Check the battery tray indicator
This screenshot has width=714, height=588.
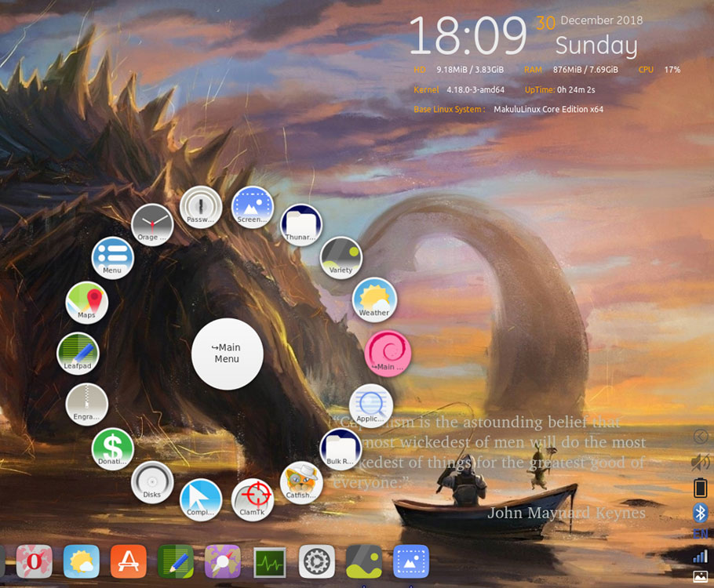(x=701, y=488)
